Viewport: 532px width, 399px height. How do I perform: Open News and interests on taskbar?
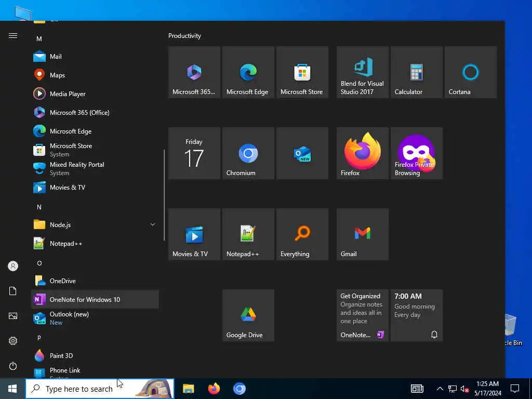pos(417,389)
